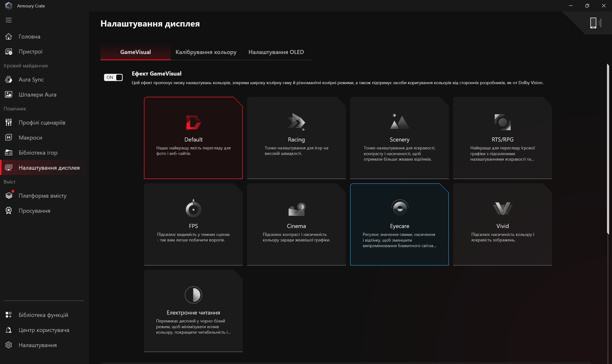Select the Vivid W icon
612x364 pixels.
pos(502,208)
